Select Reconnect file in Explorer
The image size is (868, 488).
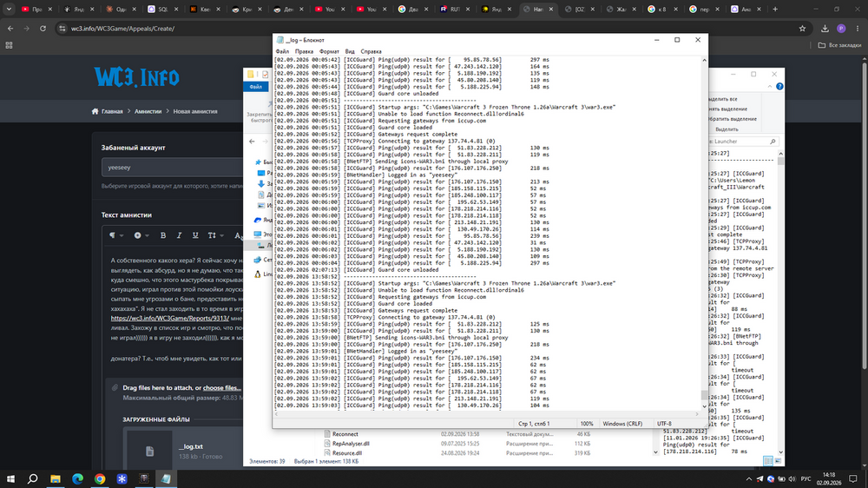345,434
